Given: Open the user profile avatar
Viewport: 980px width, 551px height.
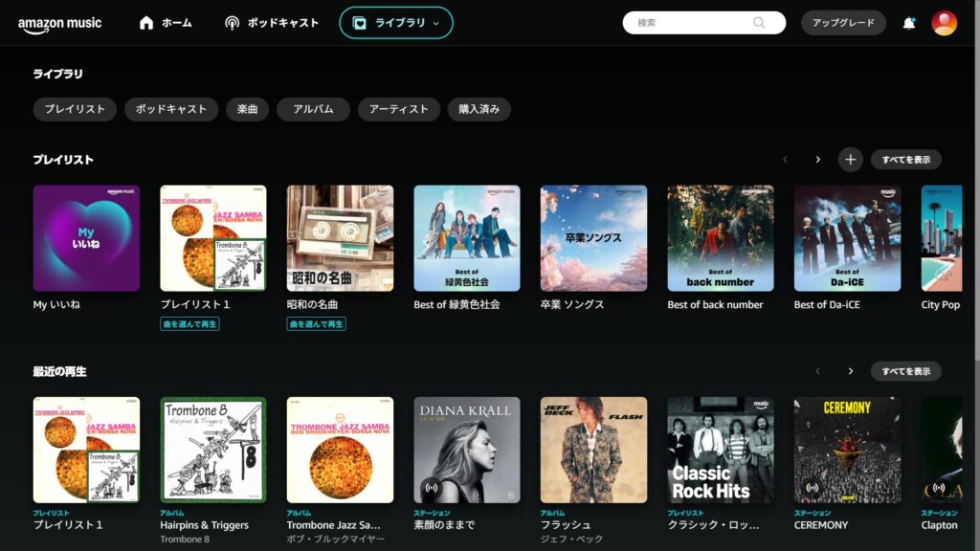Looking at the screenshot, I should coord(944,23).
